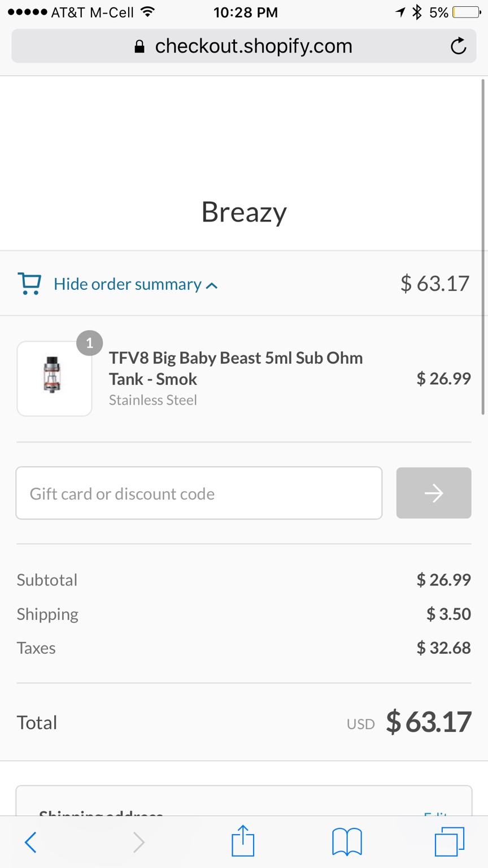Tap the TFV8 Big Baby Beast product name
Viewport: 488px width, 868px height.
click(236, 368)
